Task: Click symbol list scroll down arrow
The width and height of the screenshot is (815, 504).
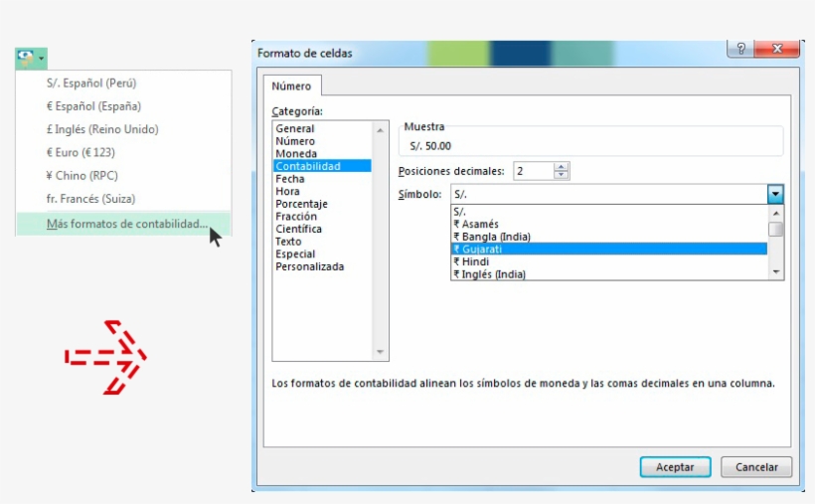Action: 775,272
